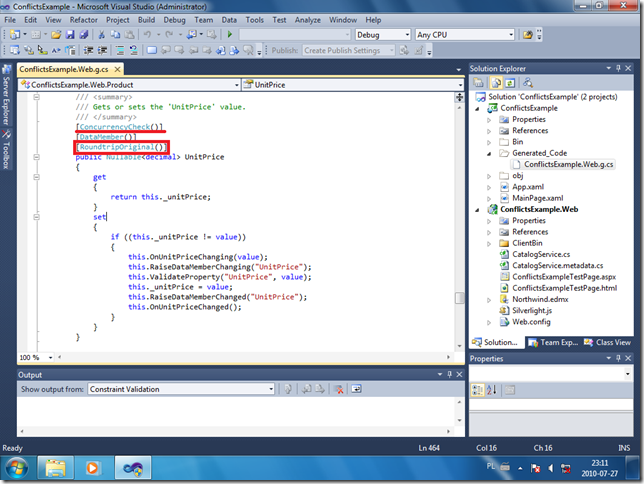The width and height of the screenshot is (644, 484).
Task: Save the current file with floppy icon
Action: 70,35
